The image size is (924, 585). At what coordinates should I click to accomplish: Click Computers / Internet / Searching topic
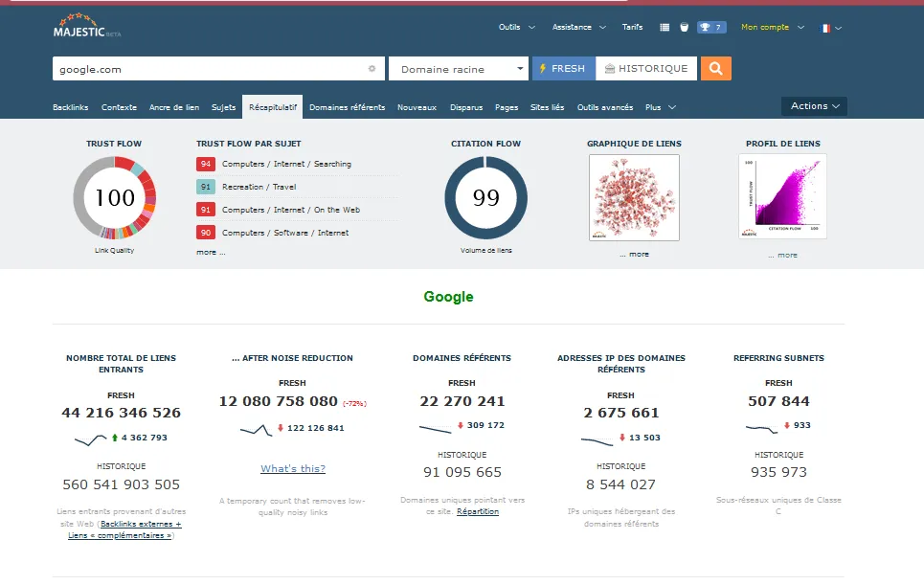[286, 164]
